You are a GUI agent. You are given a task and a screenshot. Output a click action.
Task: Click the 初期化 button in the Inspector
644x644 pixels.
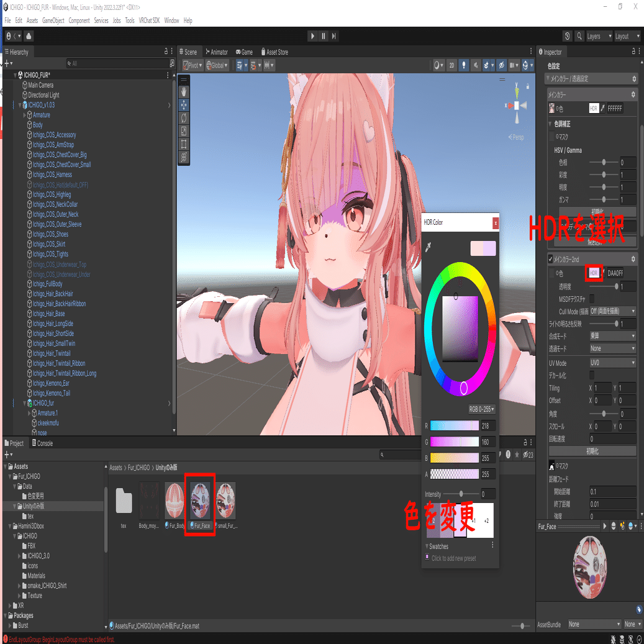coord(592,450)
